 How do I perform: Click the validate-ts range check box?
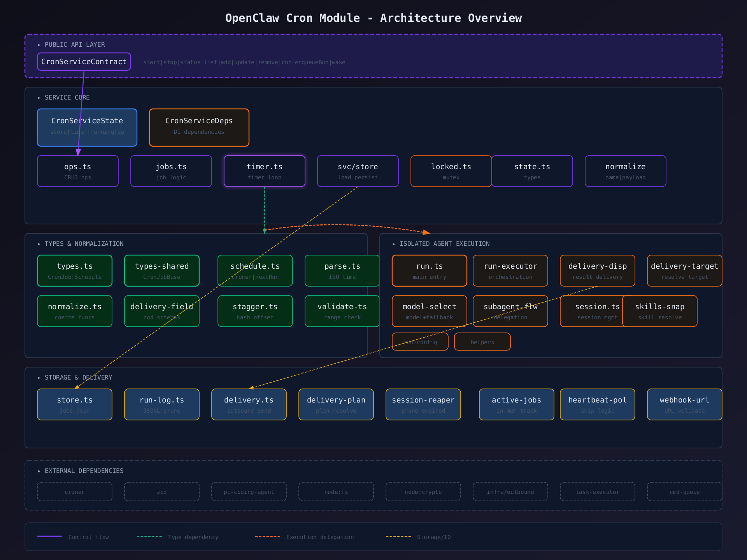(x=342, y=311)
